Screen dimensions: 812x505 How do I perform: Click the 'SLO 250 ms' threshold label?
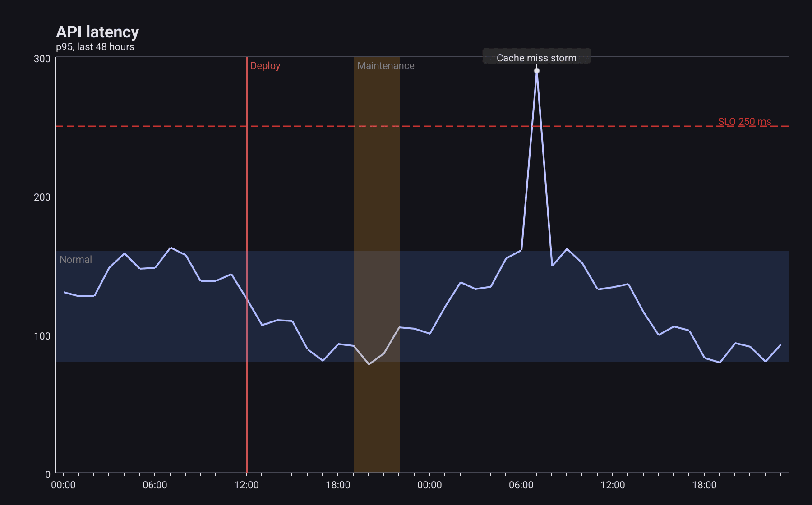pos(744,122)
